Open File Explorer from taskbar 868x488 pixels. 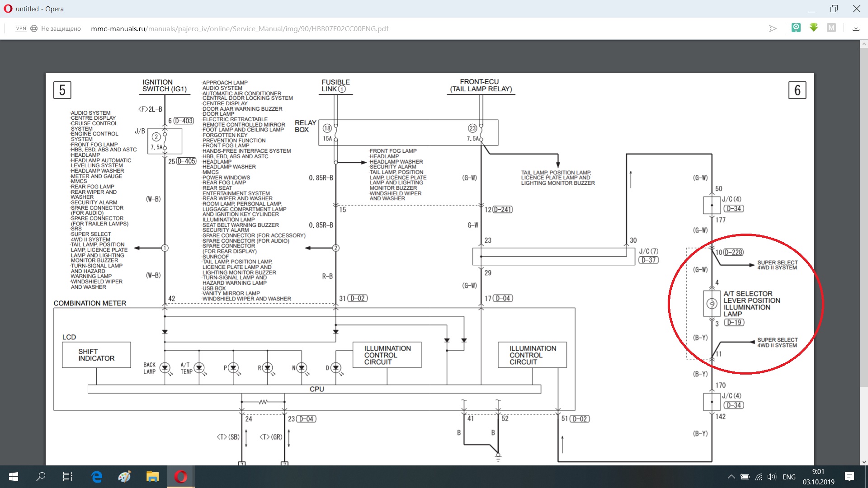152,477
